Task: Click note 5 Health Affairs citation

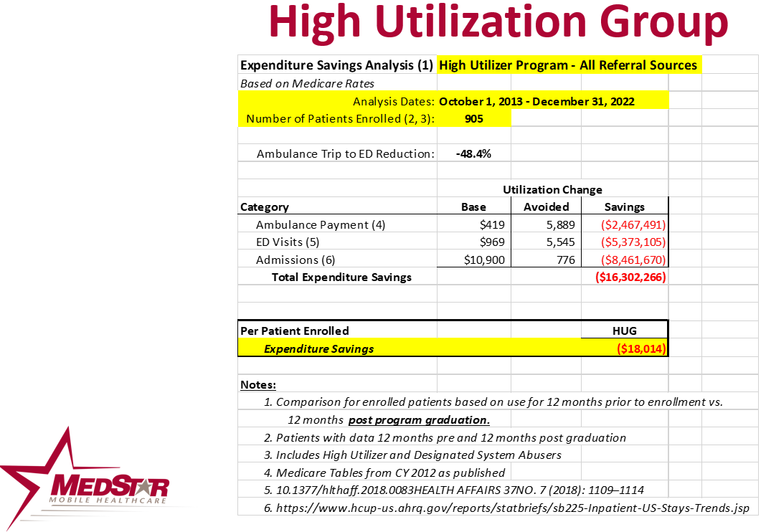Action: (x=454, y=490)
